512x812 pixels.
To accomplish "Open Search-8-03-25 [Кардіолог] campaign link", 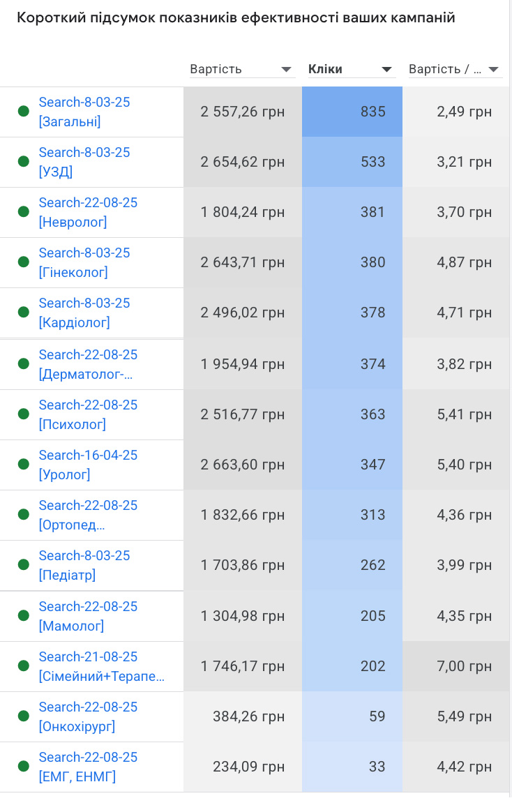I will pos(84,313).
